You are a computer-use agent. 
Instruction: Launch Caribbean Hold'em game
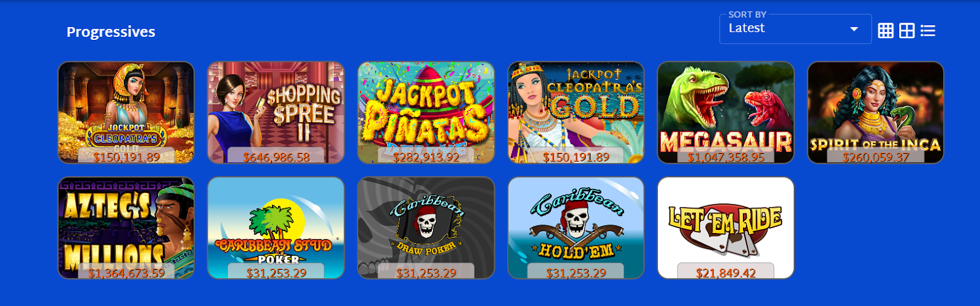click(x=576, y=228)
